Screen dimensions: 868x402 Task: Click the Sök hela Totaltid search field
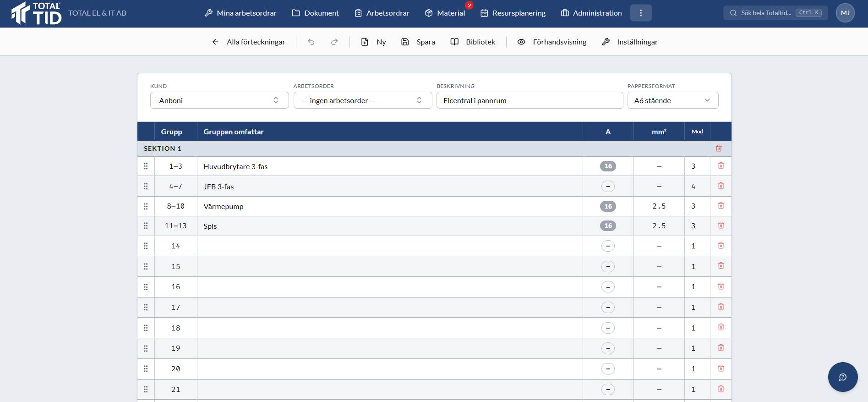pos(775,13)
